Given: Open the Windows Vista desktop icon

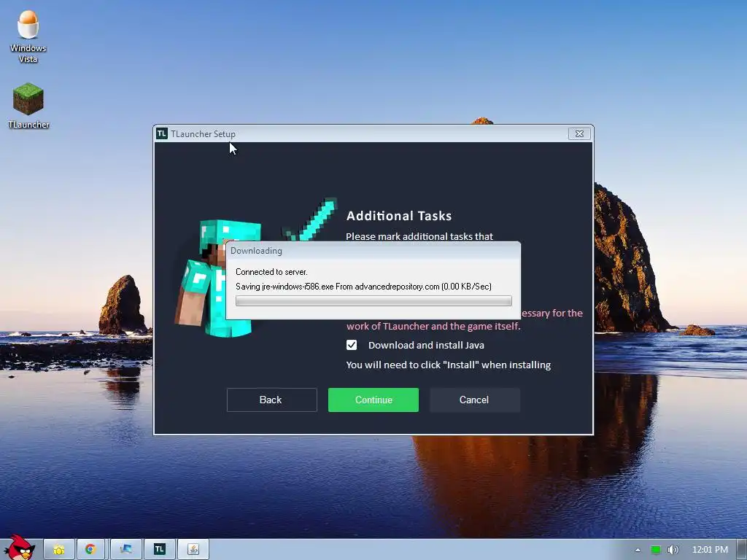Looking at the screenshot, I should pyautogui.click(x=28, y=37).
